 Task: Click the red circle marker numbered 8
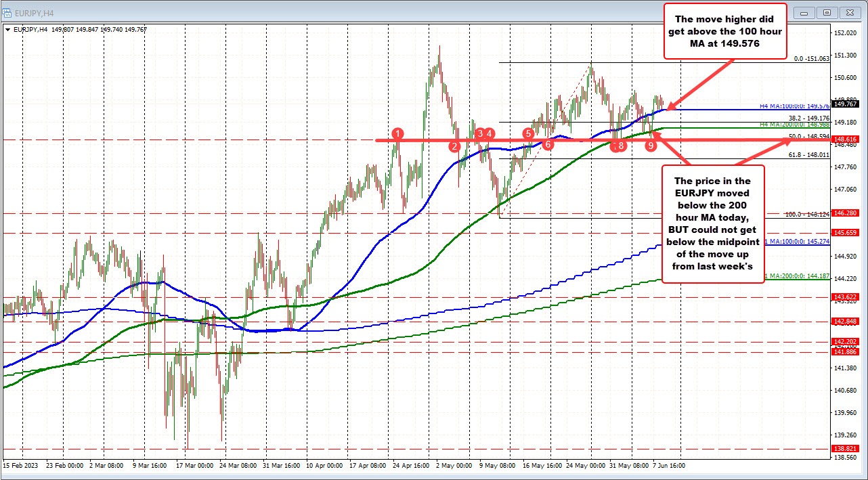(621, 146)
